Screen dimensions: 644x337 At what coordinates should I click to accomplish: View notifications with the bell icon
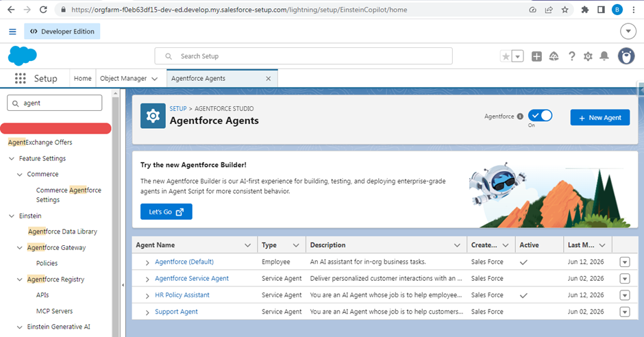pyautogui.click(x=604, y=56)
